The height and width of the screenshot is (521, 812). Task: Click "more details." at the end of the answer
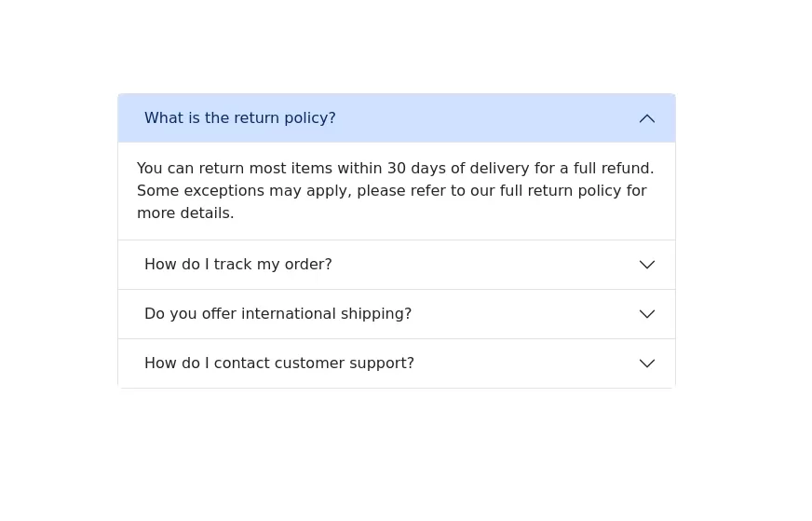coord(185,213)
